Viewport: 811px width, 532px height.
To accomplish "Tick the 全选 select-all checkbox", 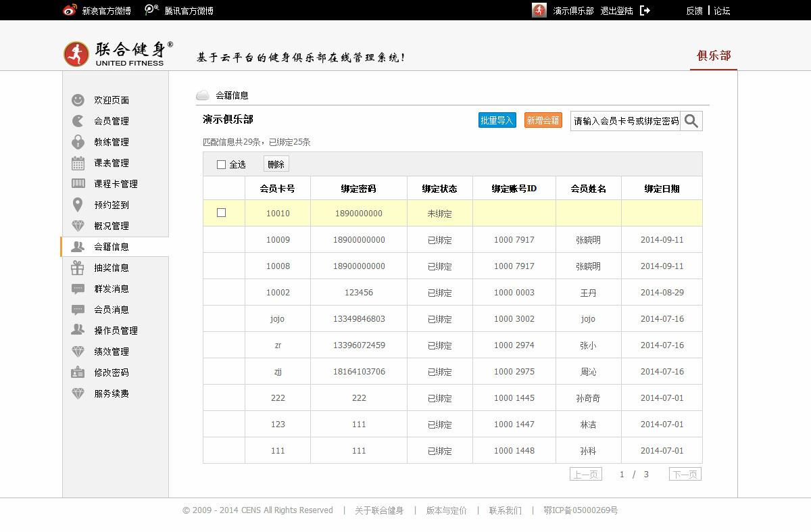I will click(x=221, y=164).
